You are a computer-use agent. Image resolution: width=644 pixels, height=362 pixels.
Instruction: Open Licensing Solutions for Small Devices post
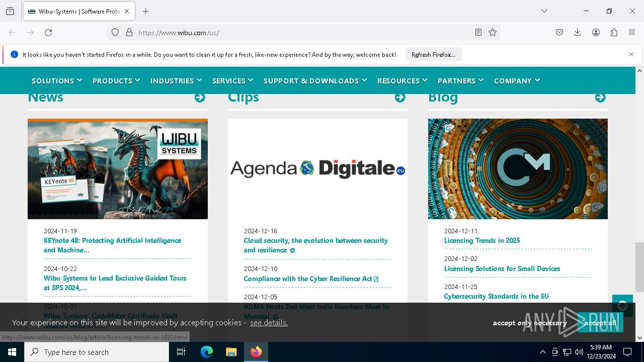(502, 268)
